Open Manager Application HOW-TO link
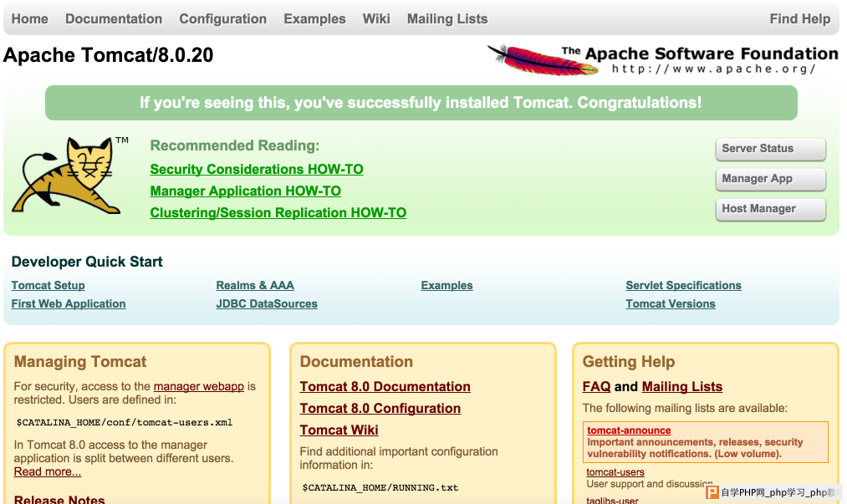Screen dimensions: 847x504 245,191
